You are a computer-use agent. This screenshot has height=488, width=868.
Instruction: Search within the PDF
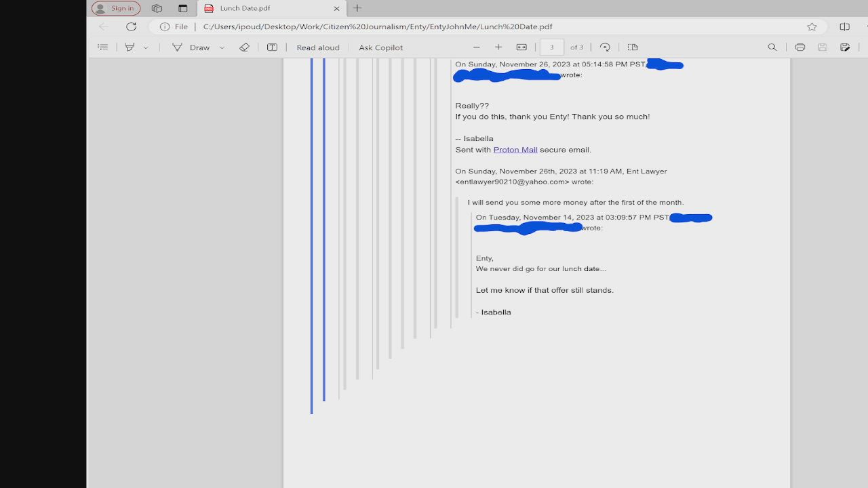(x=772, y=47)
